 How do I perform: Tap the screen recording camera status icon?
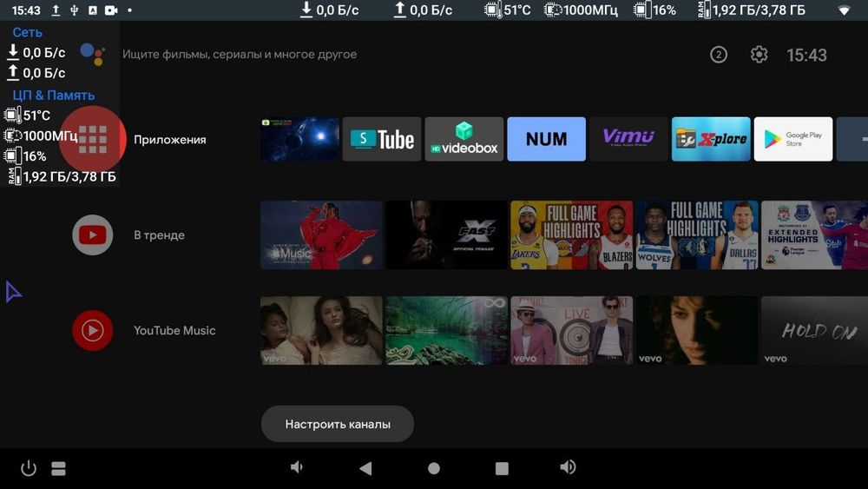[111, 10]
